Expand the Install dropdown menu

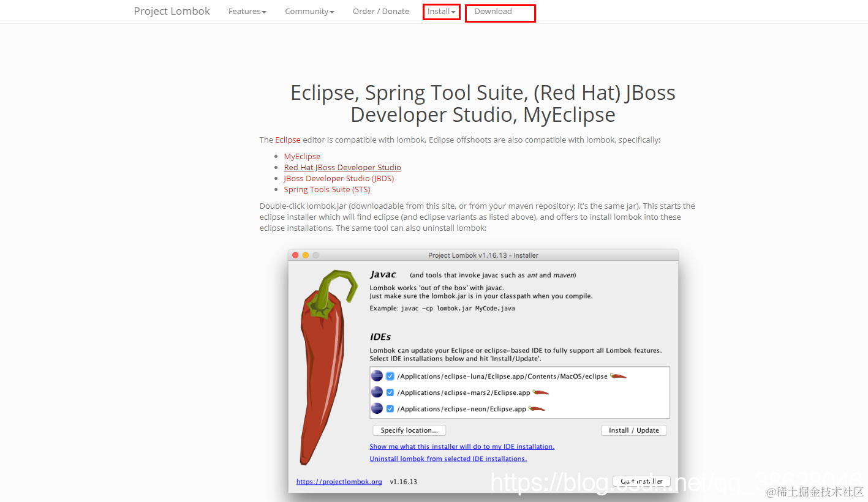tap(442, 12)
